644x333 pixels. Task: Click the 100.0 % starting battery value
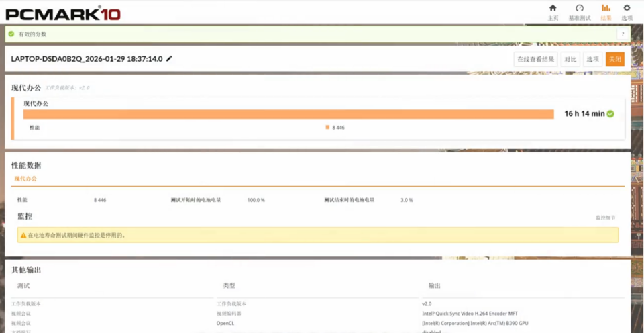pos(256,200)
